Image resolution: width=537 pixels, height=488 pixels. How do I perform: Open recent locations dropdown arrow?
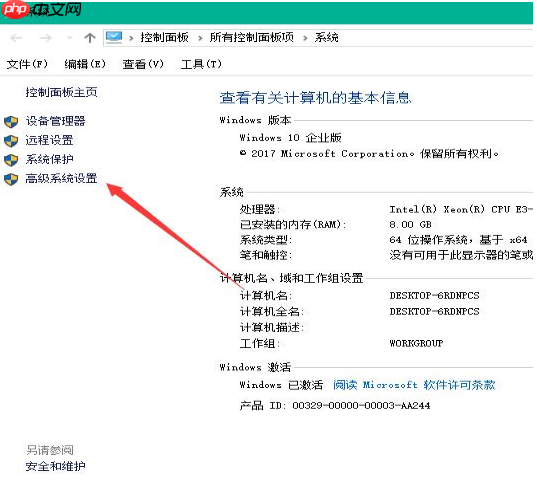click(x=69, y=37)
